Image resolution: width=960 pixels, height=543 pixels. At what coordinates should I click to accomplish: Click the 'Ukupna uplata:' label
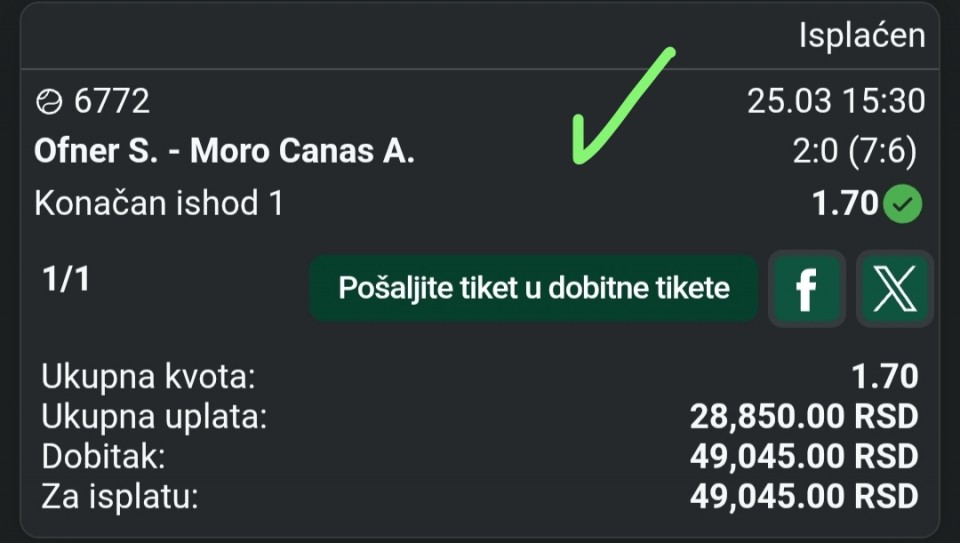(154, 416)
